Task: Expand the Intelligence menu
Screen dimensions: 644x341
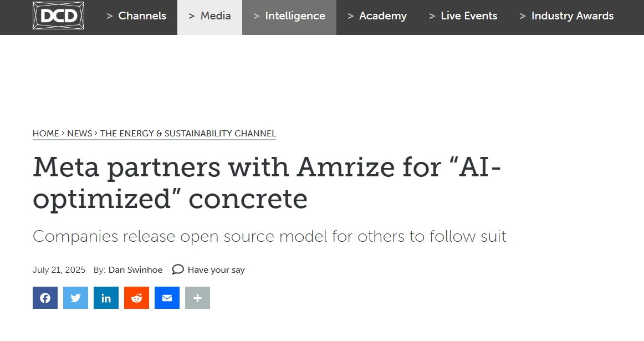Action: 289,16
